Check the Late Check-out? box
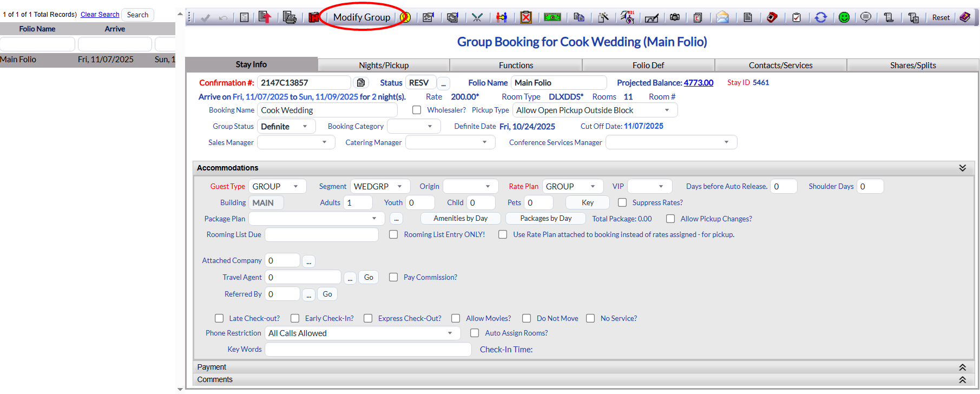980x394 pixels. [x=219, y=318]
